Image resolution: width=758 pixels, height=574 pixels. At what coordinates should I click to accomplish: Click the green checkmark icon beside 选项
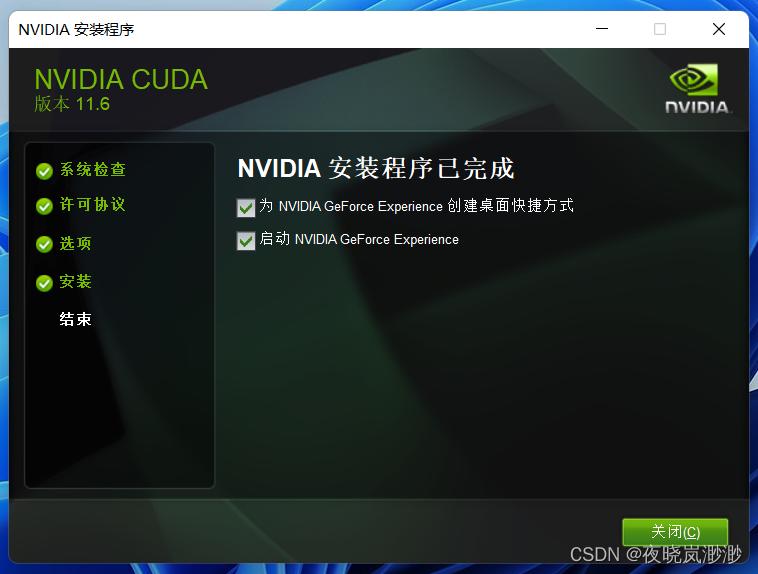click(x=44, y=245)
